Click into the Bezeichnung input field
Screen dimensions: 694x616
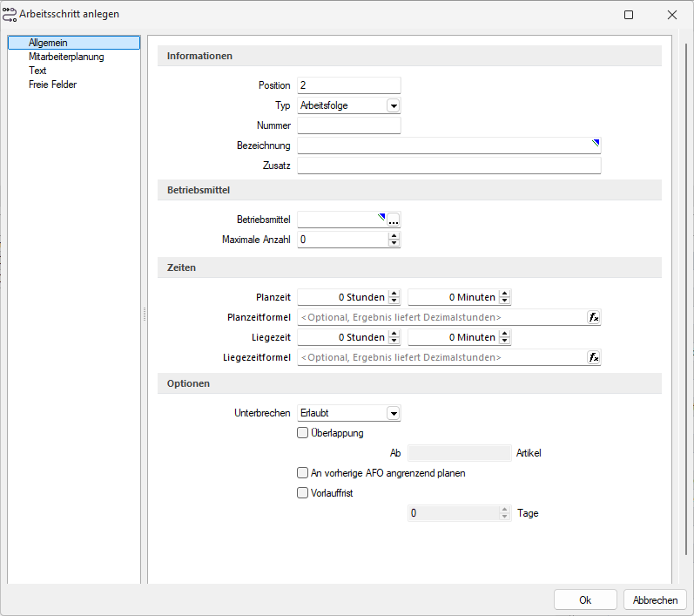(444, 146)
